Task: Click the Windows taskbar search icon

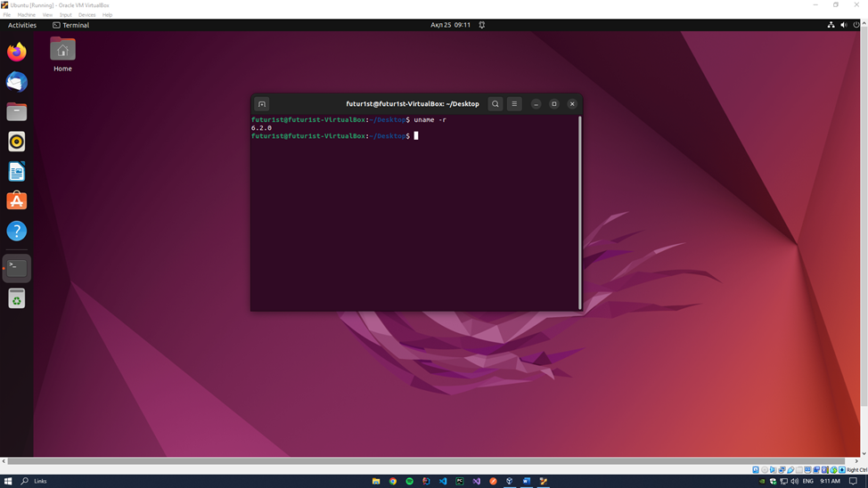Action: (24, 482)
